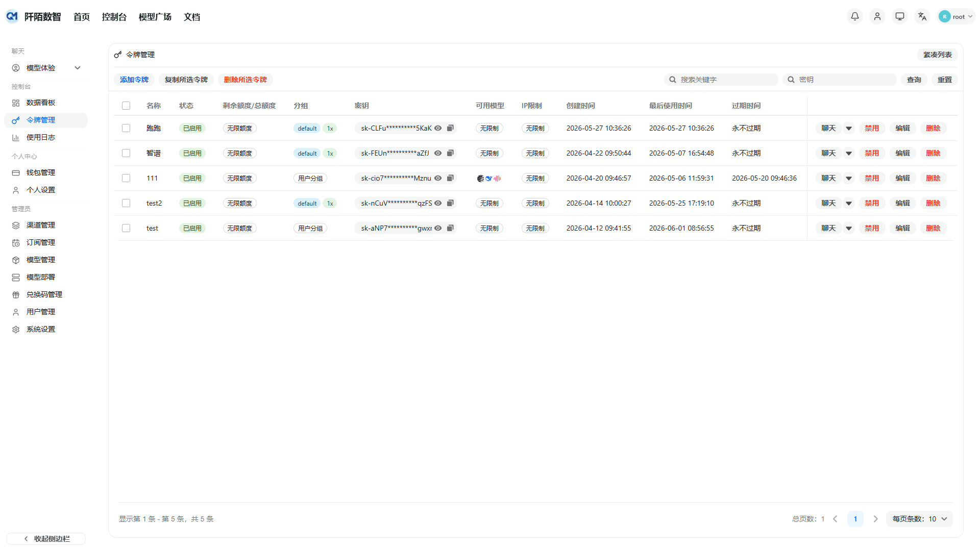This screenshot has height=551, width=980.
Task: Check the checkbox for token 智谱
Action: click(126, 153)
